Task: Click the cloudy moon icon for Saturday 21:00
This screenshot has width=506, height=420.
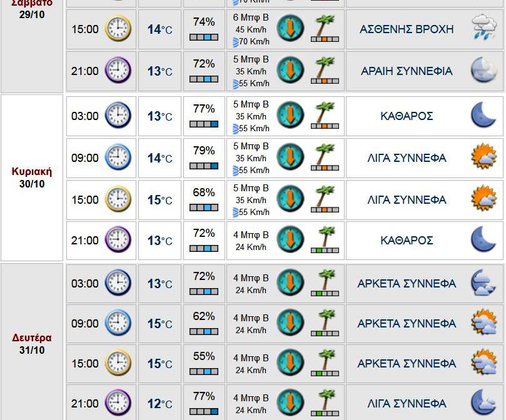Action: click(483, 71)
